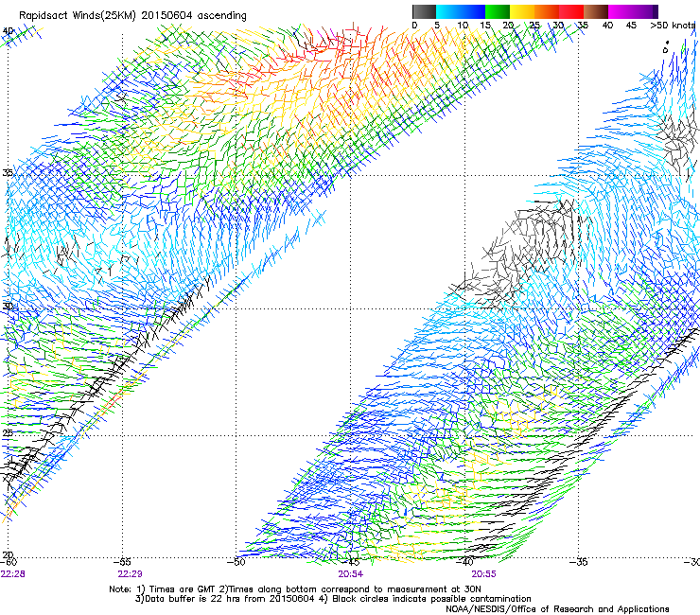Click the red 30-35 knots legend swatch
Viewport: 700px width, 615px height.
point(571,11)
